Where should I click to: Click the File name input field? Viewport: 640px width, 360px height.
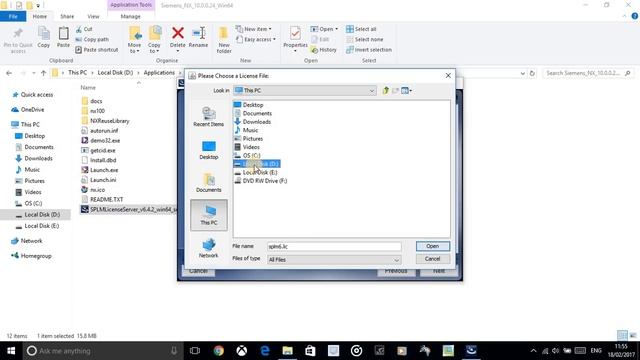point(334,247)
